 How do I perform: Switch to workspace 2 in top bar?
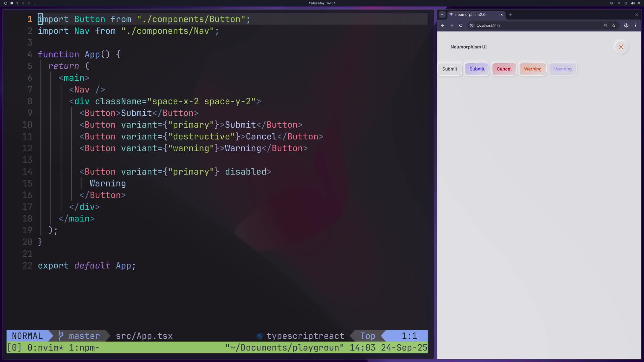[x=17, y=3]
